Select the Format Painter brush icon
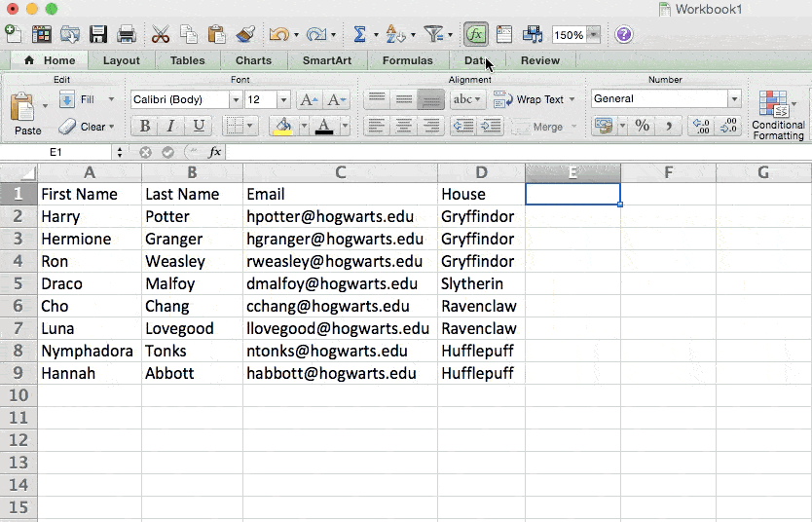This screenshot has height=522, width=812. 245,35
